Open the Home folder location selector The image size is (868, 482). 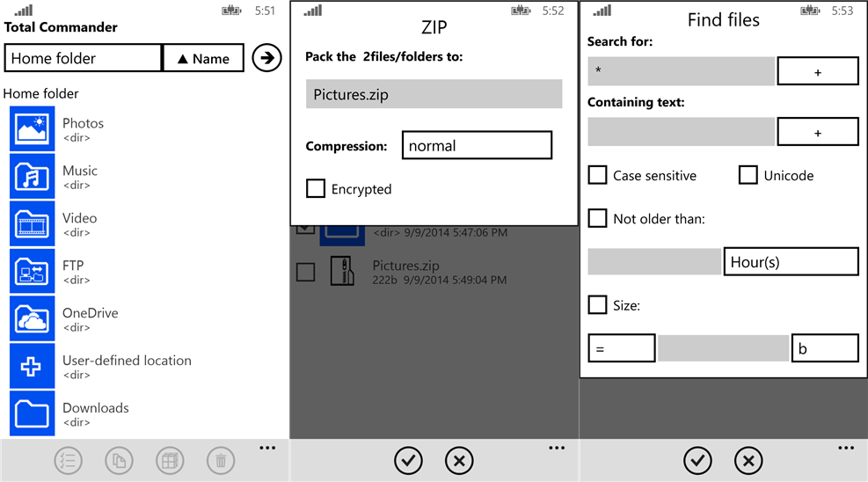pos(83,57)
